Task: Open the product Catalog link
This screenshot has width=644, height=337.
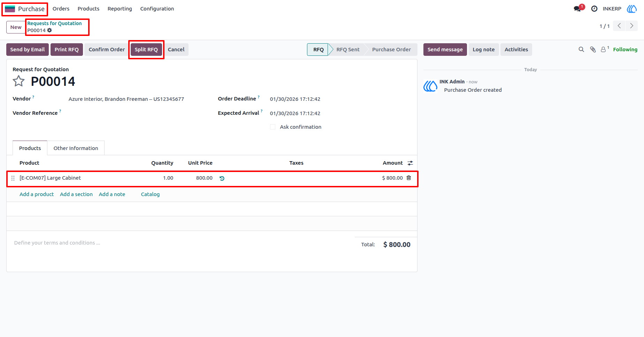Action: [150, 194]
